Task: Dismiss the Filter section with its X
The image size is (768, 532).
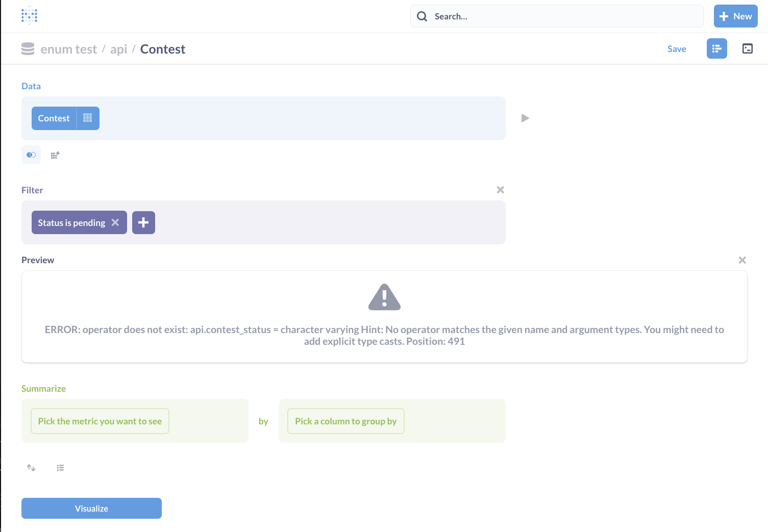Action: (500, 189)
